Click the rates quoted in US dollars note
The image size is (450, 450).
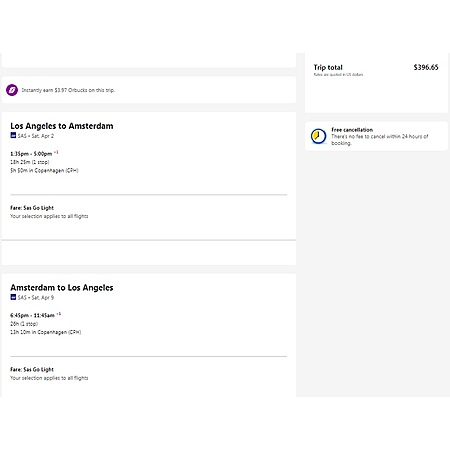coord(338,75)
